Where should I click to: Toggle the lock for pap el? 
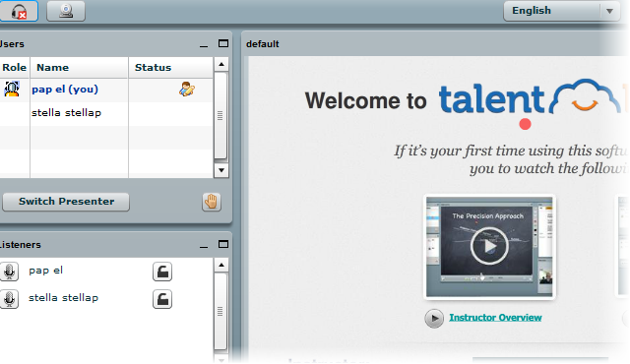[x=162, y=272]
